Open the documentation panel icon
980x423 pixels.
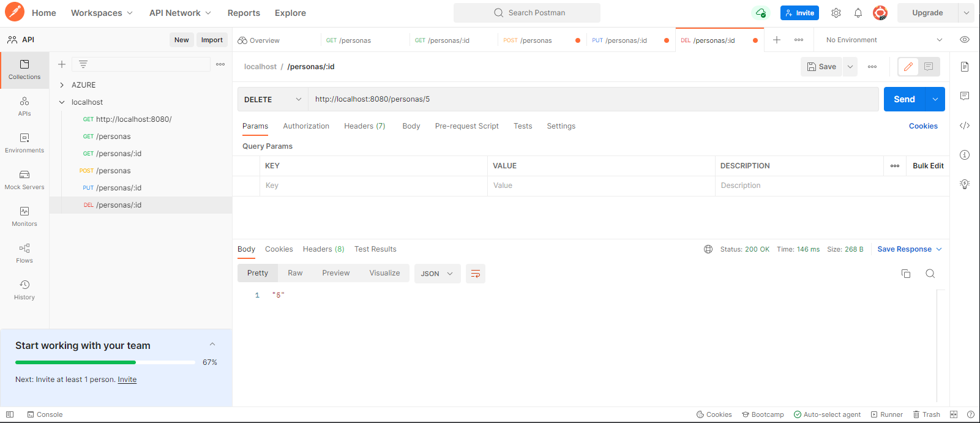pos(965,67)
